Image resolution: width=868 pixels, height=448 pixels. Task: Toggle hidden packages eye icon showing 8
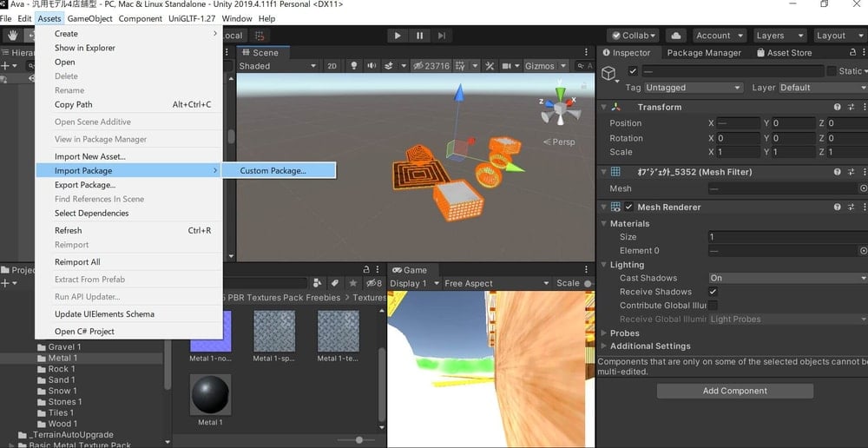373,283
